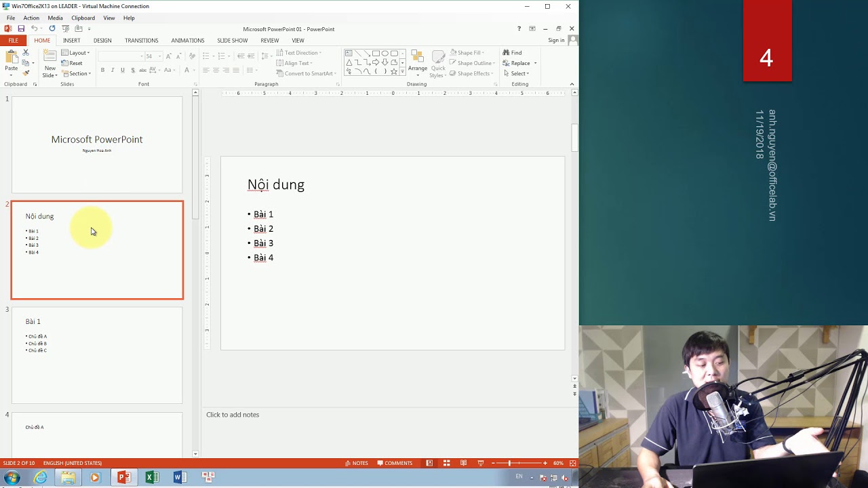This screenshot has width=868, height=488.
Task: Pick the rectangle shape in the shapes gallery
Action: 376,54
